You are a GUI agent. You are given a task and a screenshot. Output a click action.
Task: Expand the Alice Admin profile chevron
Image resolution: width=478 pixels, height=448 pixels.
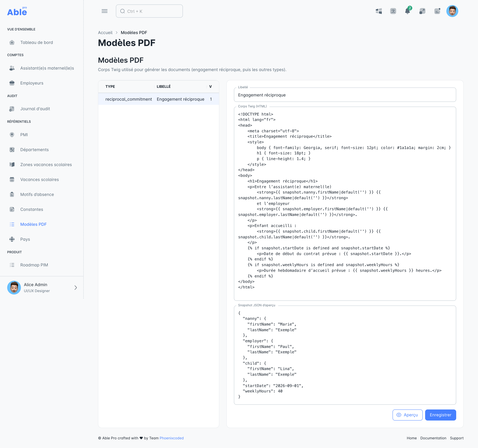coord(76,288)
